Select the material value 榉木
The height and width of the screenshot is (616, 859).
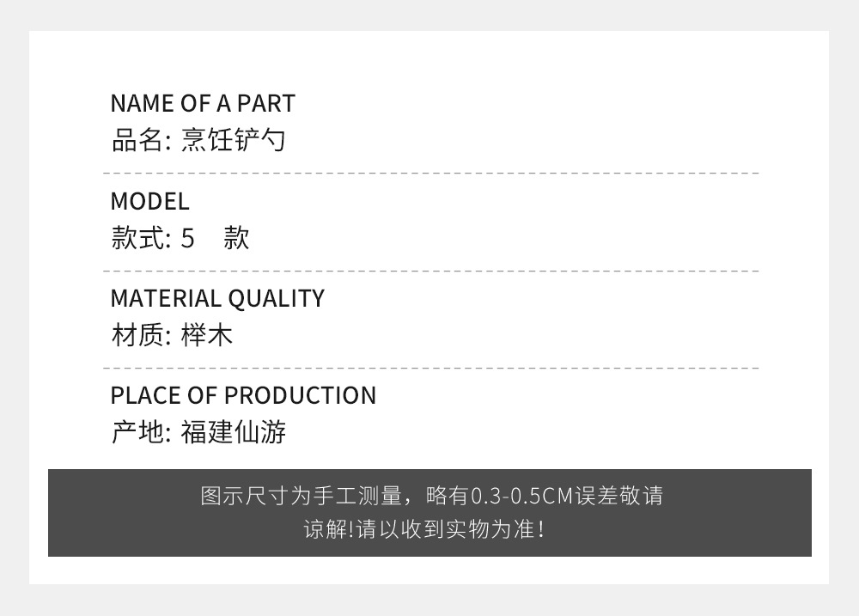207,335
